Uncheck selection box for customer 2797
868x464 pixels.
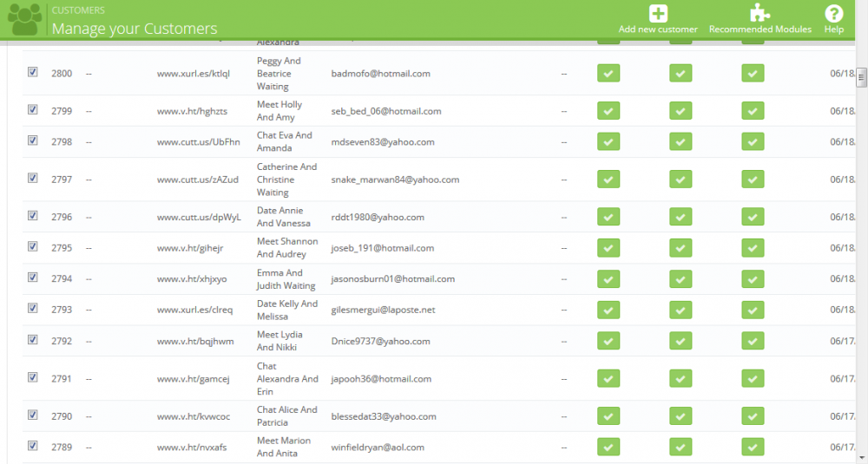33,178
